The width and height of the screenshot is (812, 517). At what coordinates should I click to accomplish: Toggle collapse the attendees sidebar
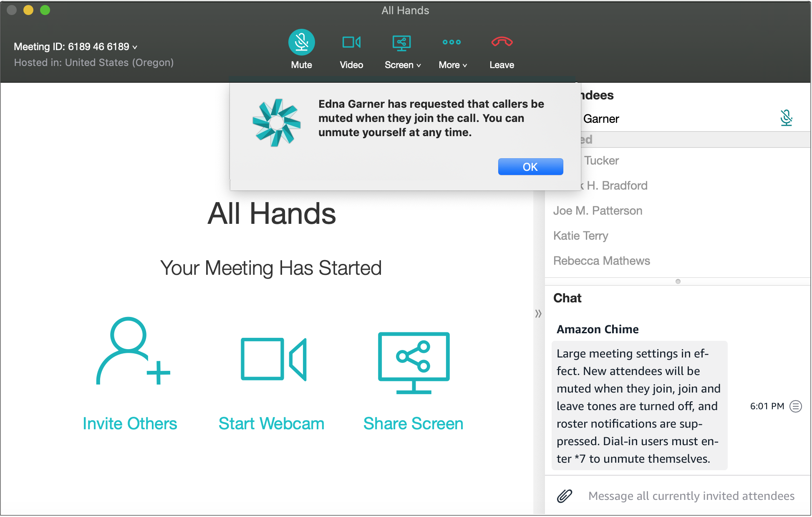pyautogui.click(x=537, y=313)
